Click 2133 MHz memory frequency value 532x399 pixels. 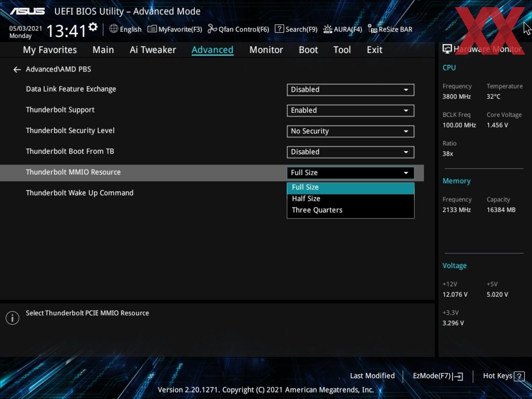click(x=457, y=210)
